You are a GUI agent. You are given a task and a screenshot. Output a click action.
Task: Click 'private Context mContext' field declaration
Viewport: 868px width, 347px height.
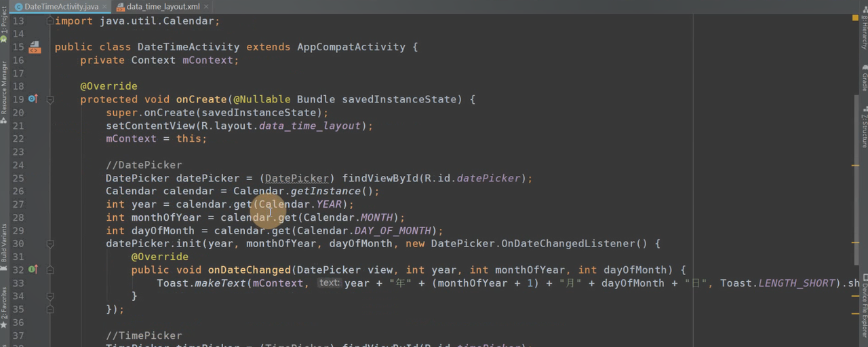[x=160, y=60]
